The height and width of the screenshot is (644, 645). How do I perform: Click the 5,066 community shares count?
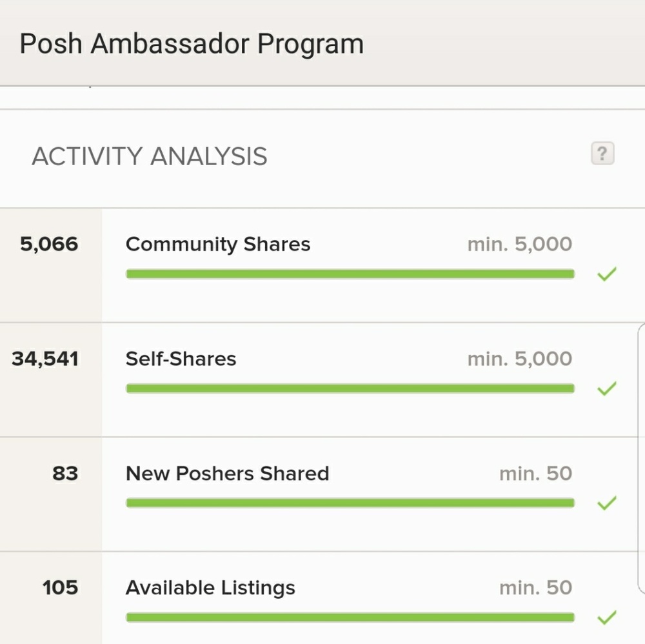tap(49, 245)
